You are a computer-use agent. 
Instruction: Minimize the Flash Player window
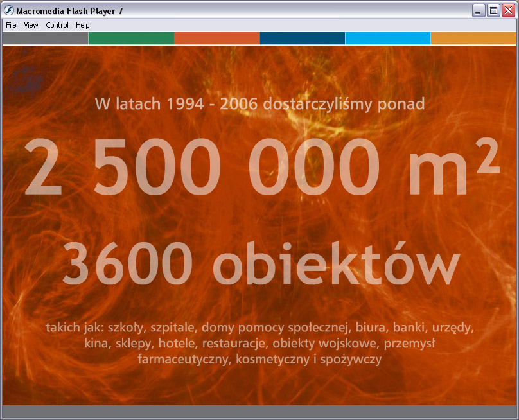[x=479, y=11]
